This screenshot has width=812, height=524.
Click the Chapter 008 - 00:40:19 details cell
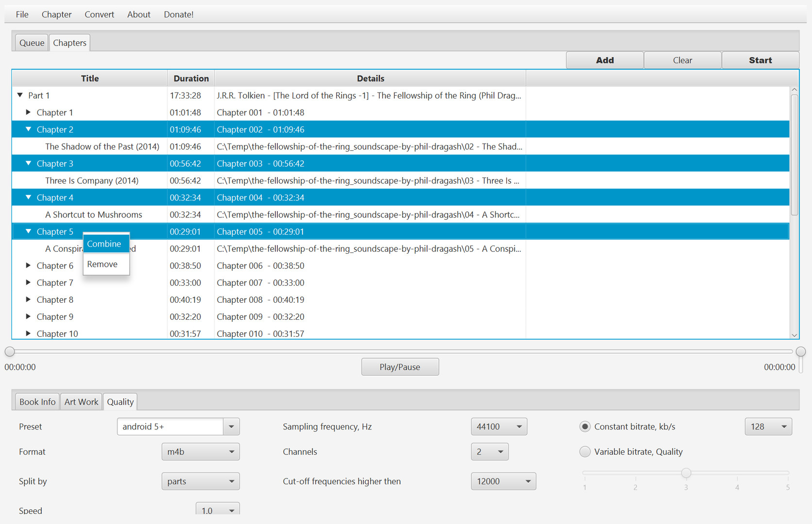click(370, 300)
